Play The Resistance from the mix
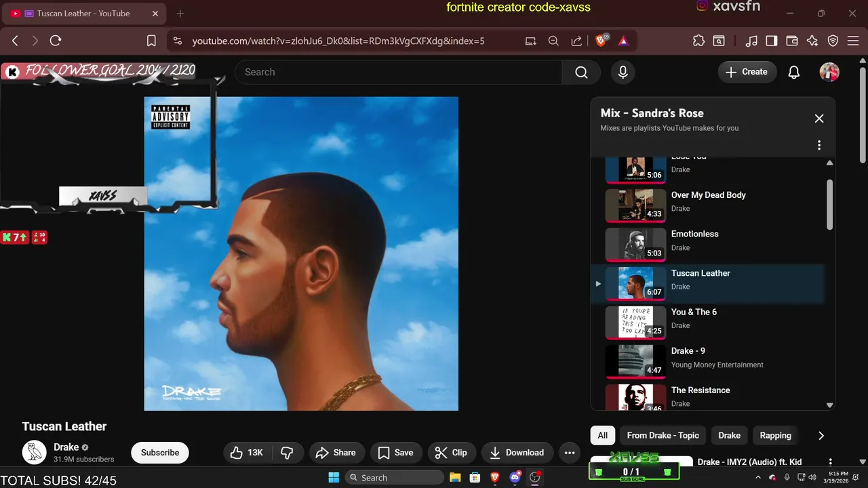The height and width of the screenshot is (488, 868). pyautogui.click(x=708, y=396)
